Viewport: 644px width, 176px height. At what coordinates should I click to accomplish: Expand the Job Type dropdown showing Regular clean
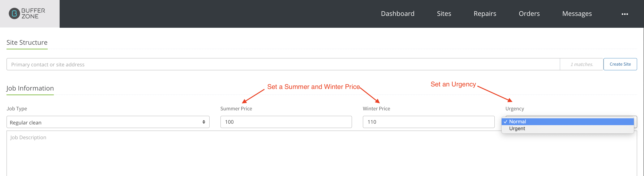pos(108,122)
